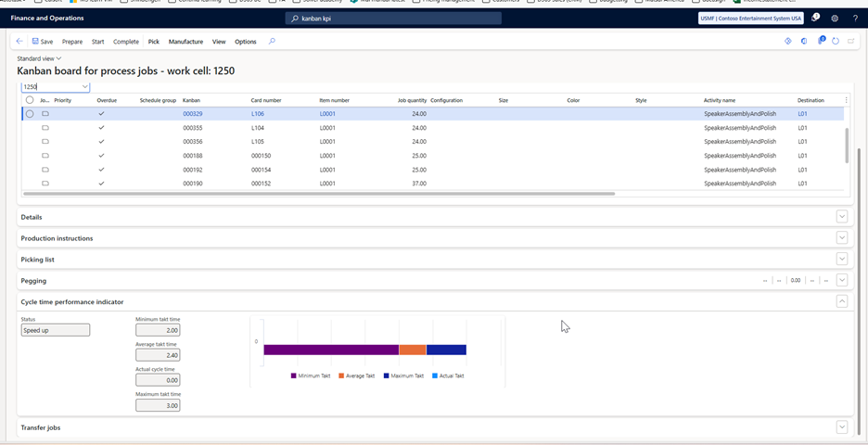
Task: Click Job quantity column header
Action: coord(412,100)
